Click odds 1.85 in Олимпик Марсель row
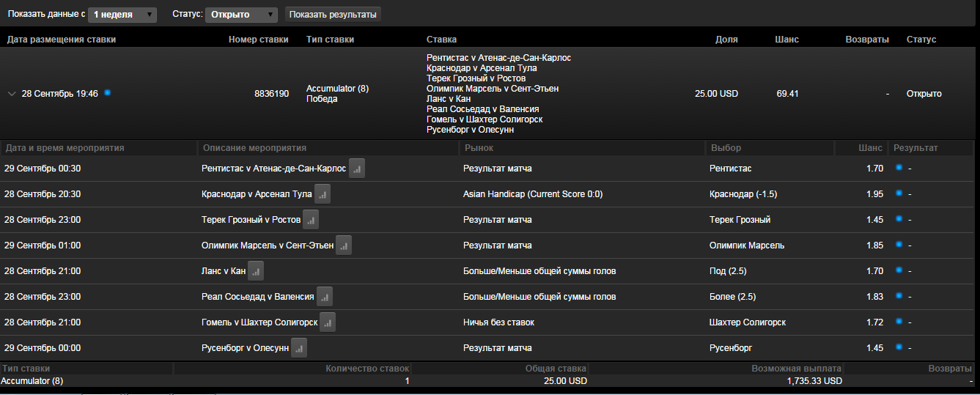Image resolution: width=980 pixels, height=395 pixels. point(874,246)
